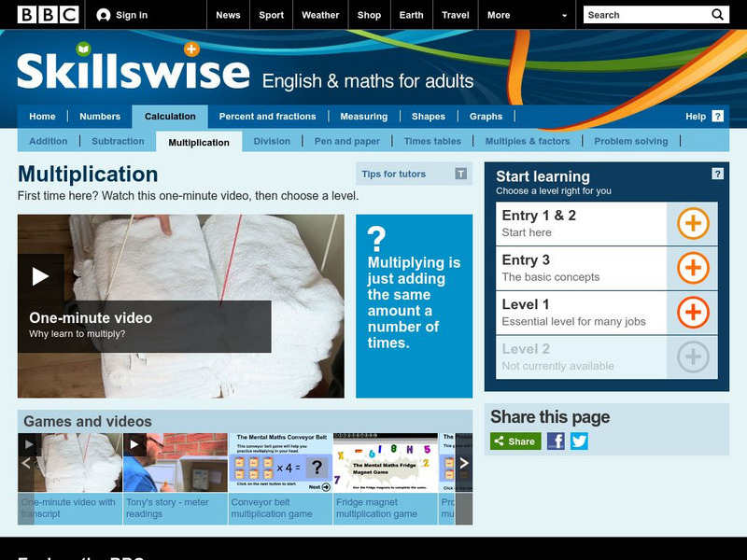Click the One-minute video caption
This screenshot has height=560, width=747.
[x=145, y=326]
